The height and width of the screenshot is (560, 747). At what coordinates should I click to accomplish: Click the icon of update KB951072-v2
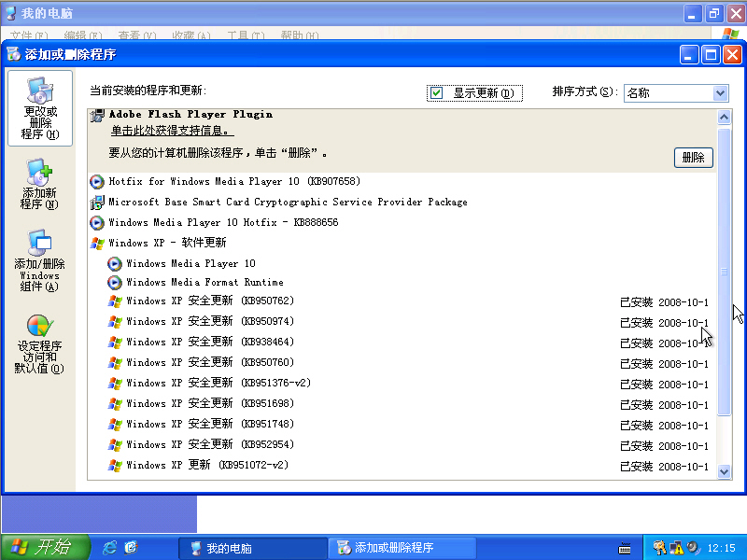(x=114, y=465)
